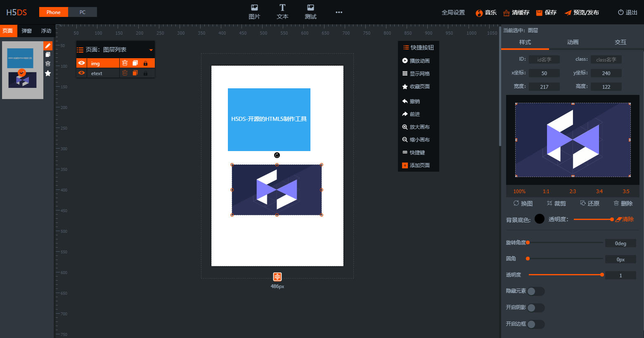Open the 音乐 music settings
The width and height of the screenshot is (644, 338).
486,13
